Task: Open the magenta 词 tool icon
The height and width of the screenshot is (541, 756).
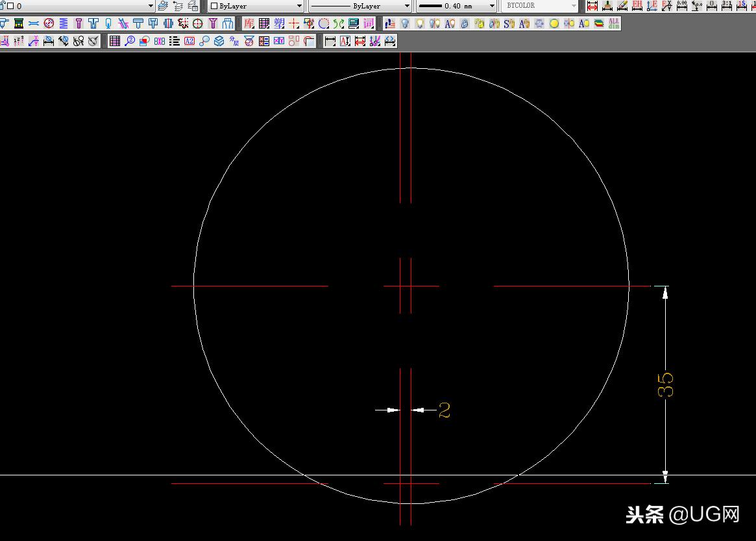Action: [369, 24]
